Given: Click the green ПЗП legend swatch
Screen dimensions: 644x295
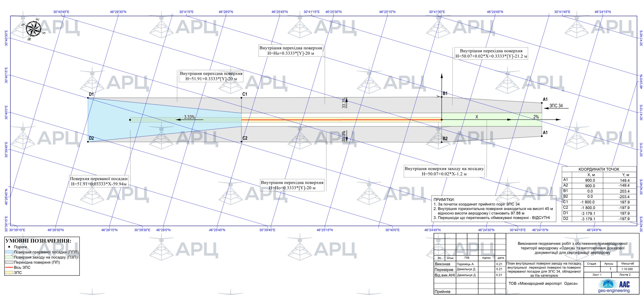Looking at the screenshot, I should 9,257.
